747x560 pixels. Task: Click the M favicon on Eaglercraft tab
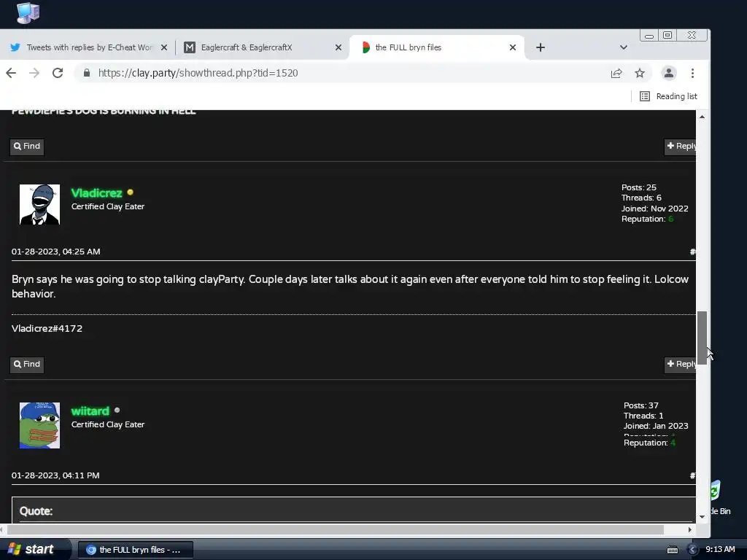click(190, 47)
